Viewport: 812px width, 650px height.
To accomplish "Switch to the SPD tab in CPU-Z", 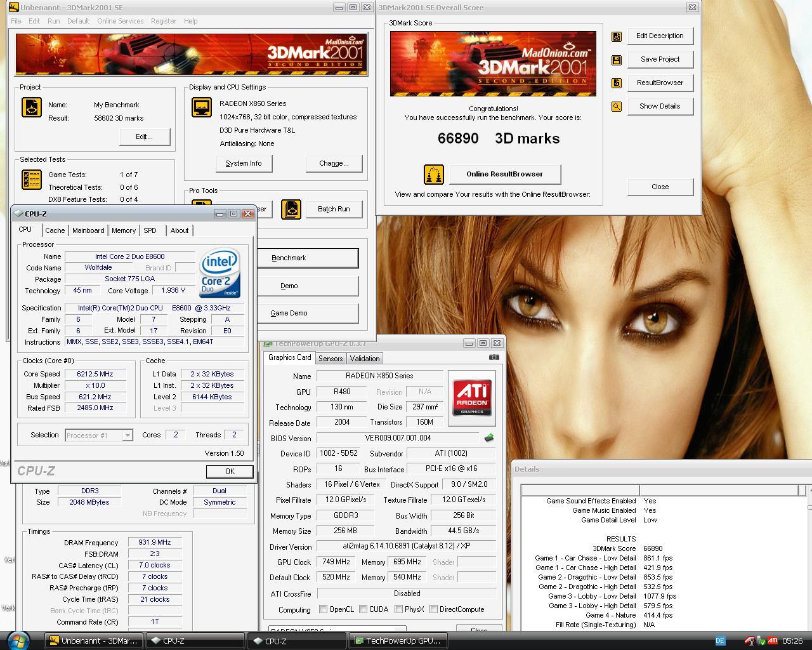I will (x=150, y=230).
